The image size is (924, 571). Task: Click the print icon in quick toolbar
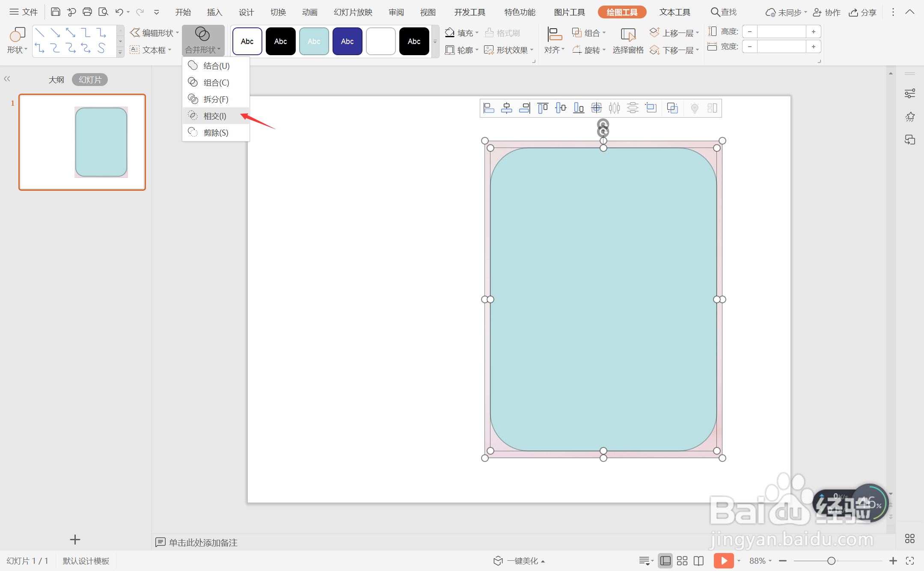pos(87,12)
